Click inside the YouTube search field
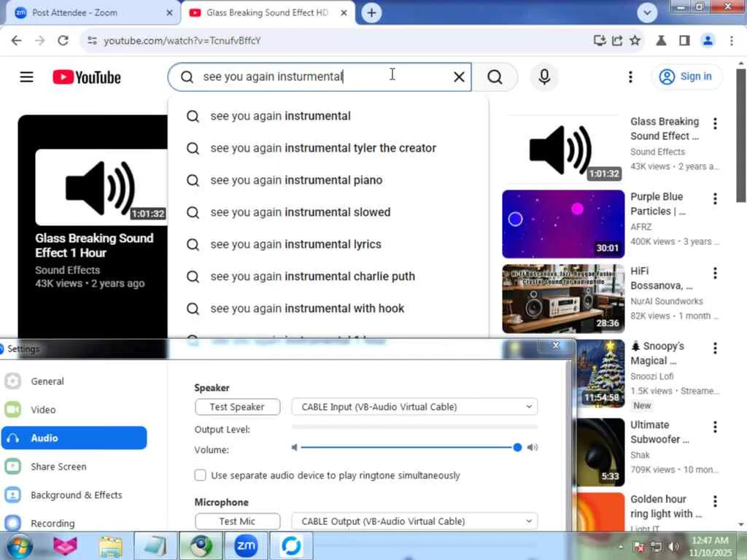The height and width of the screenshot is (560, 747). click(320, 77)
